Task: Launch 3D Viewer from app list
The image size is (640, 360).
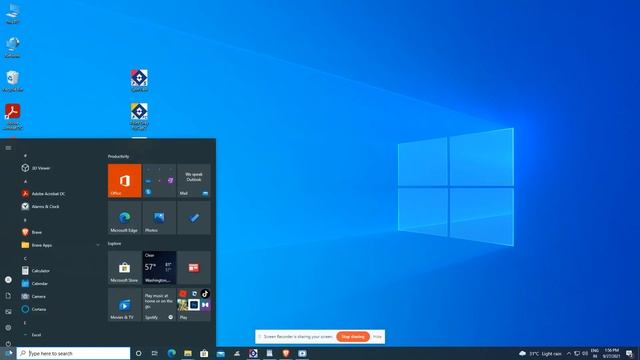Action: pos(59,168)
